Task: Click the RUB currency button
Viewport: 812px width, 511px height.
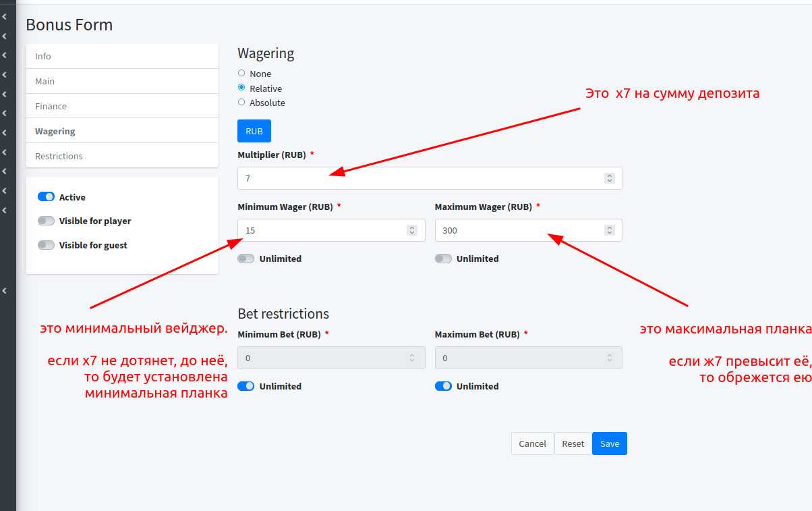Action: [254, 131]
